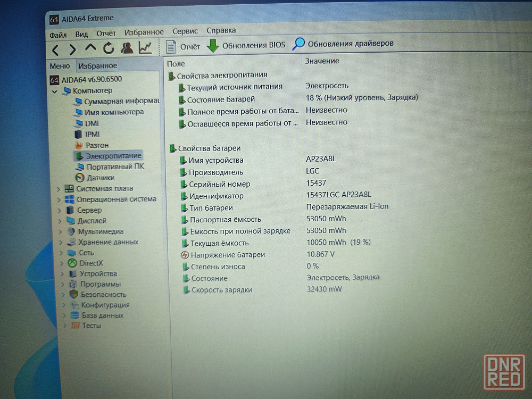The height and width of the screenshot is (399, 532).
Task: Select the IPMI tree item
Action: pos(87,135)
